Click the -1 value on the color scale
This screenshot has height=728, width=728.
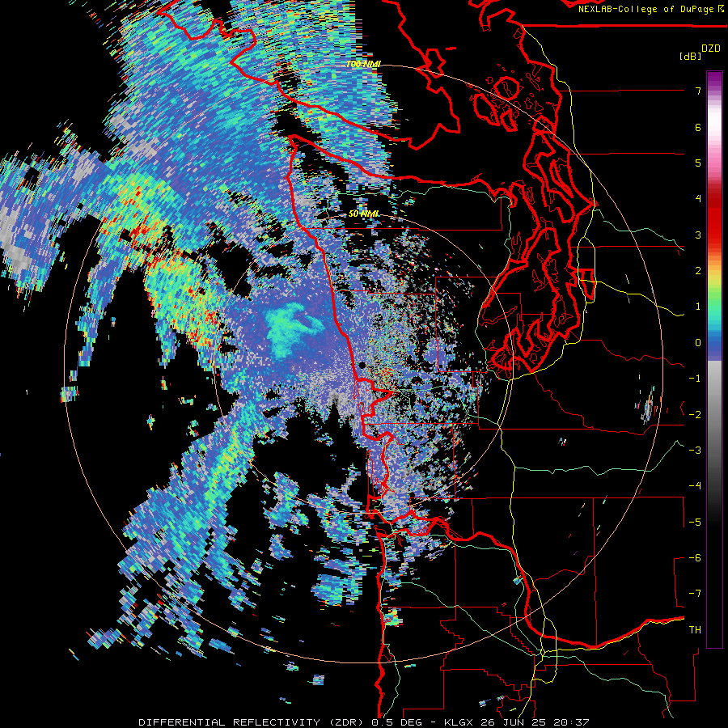[x=695, y=379]
